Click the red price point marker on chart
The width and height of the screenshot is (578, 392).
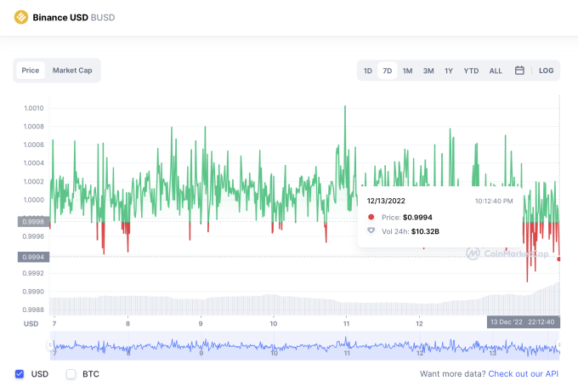click(558, 258)
